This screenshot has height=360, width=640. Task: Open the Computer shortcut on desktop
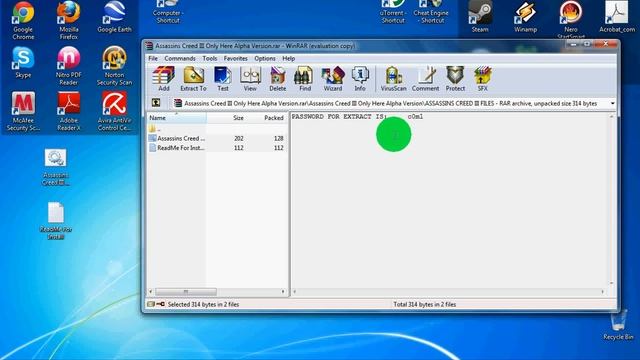click(168, 11)
